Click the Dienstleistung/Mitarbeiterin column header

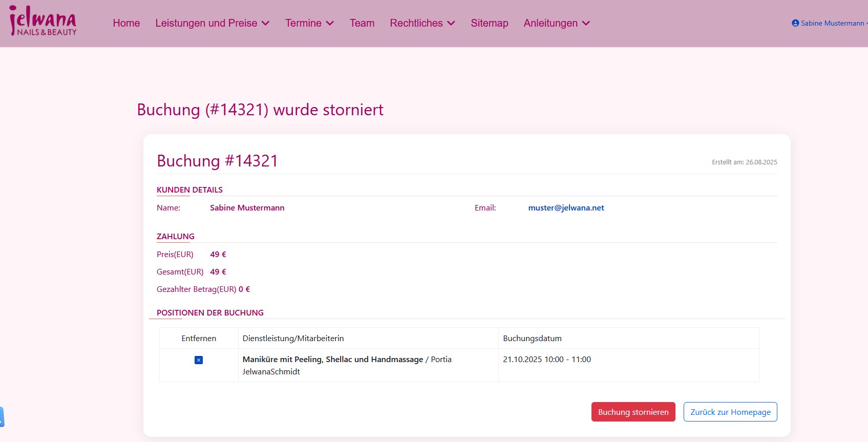click(x=293, y=339)
